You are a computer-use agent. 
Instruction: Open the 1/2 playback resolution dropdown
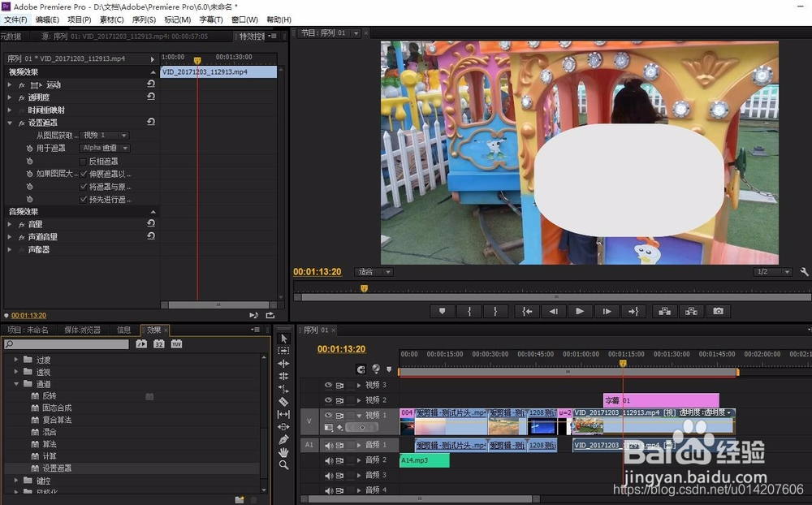pyautogui.click(x=773, y=271)
